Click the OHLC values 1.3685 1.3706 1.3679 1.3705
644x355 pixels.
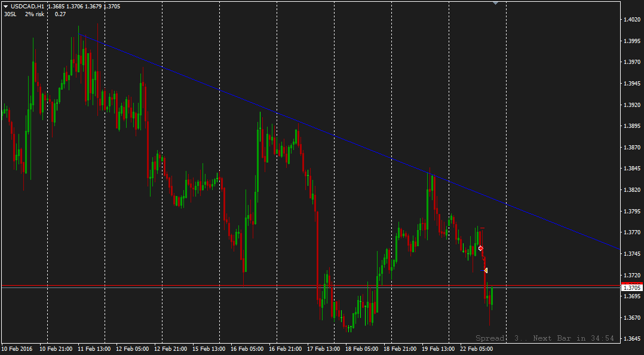84,7
